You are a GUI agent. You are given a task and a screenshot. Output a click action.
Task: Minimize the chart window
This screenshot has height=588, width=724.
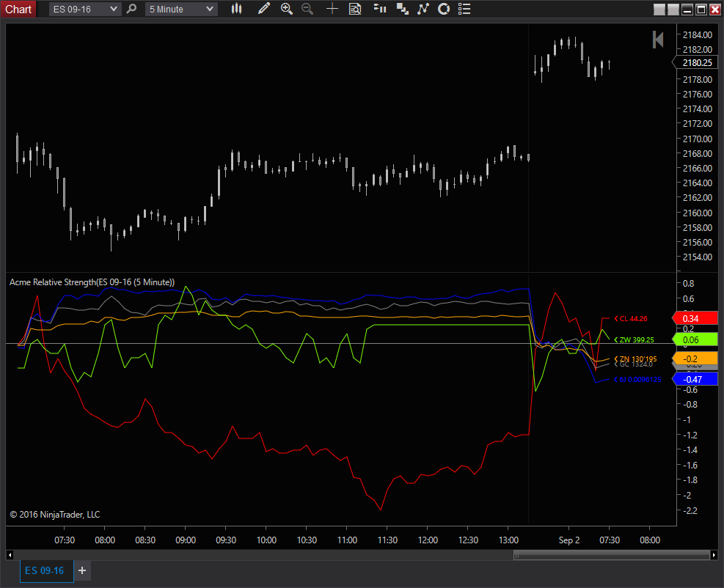point(687,10)
